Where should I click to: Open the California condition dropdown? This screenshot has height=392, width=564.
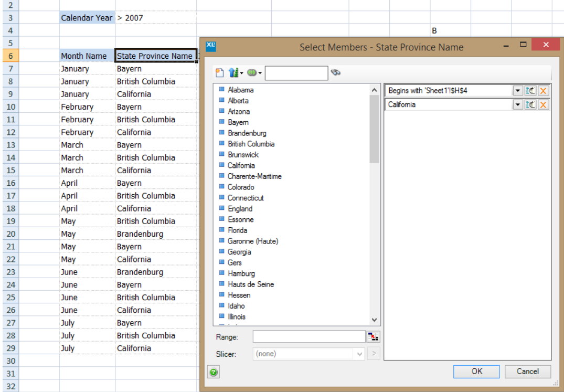click(x=518, y=104)
